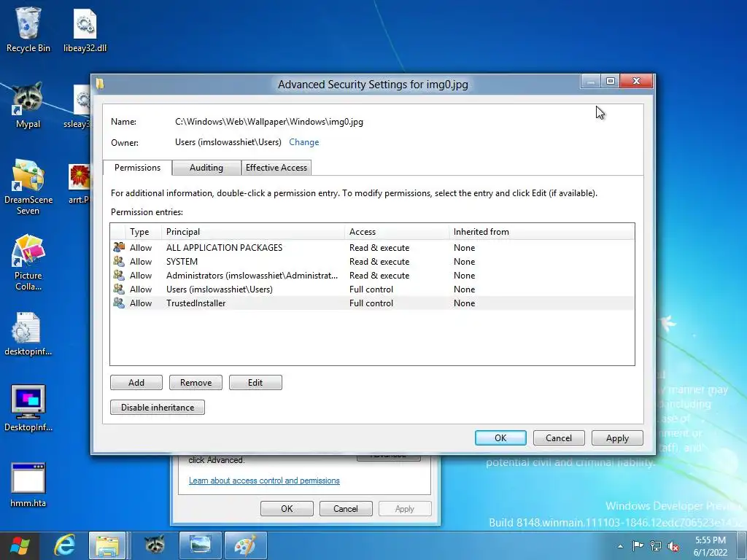Open Learn about access control link
The height and width of the screenshot is (560, 747).
point(264,481)
